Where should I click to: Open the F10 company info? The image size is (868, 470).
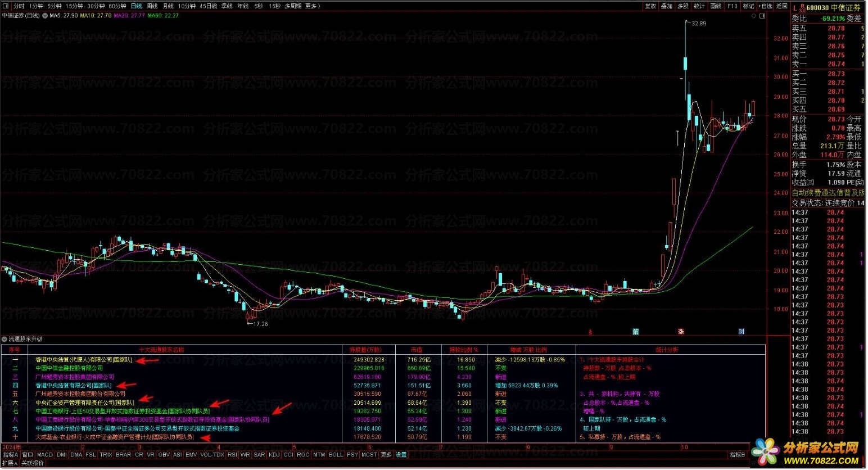pos(733,6)
